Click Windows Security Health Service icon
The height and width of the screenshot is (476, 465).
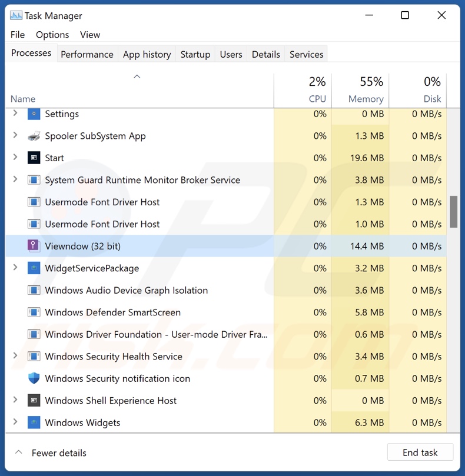[x=34, y=357]
